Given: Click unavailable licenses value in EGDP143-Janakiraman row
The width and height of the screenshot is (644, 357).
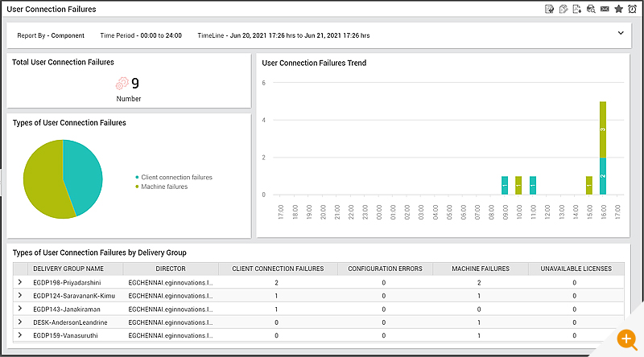Looking at the screenshot, I should tap(574, 310).
